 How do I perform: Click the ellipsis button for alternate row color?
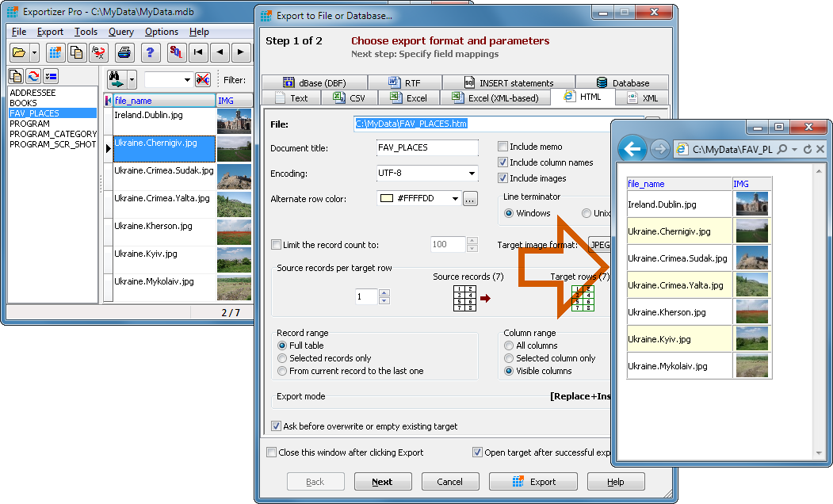[x=470, y=199]
